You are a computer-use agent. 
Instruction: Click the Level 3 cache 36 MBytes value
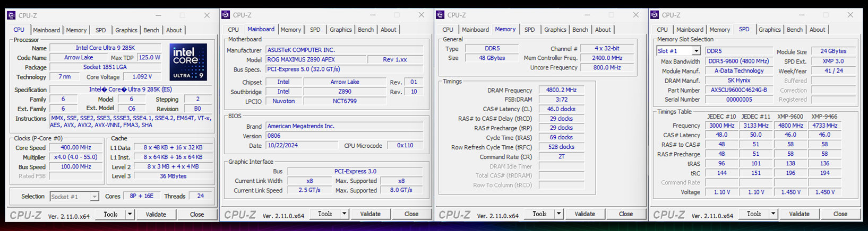[x=173, y=176]
